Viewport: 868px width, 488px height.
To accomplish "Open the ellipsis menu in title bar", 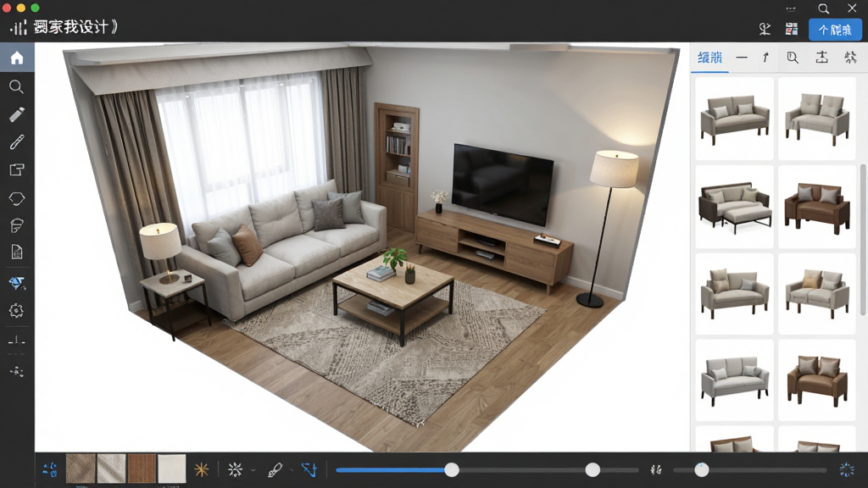I will pyautogui.click(x=791, y=8).
